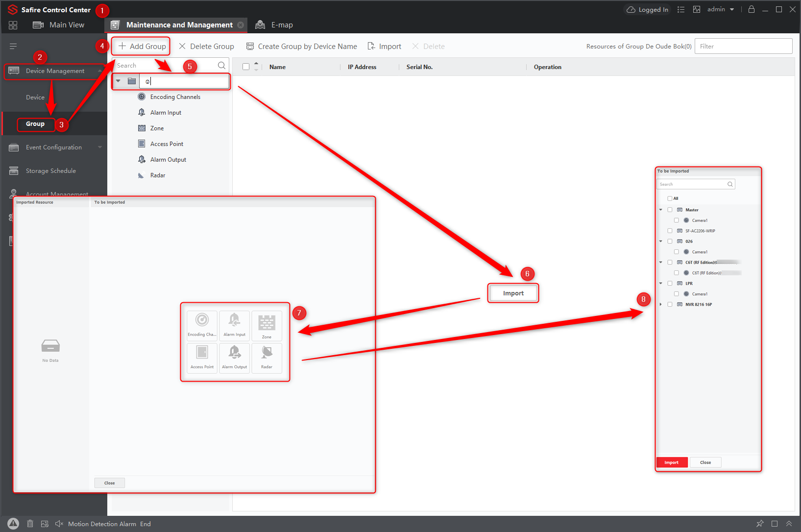Viewport: 801px width, 532px height.
Task: Check Camera1 checkbox under Master
Action: [x=677, y=220]
